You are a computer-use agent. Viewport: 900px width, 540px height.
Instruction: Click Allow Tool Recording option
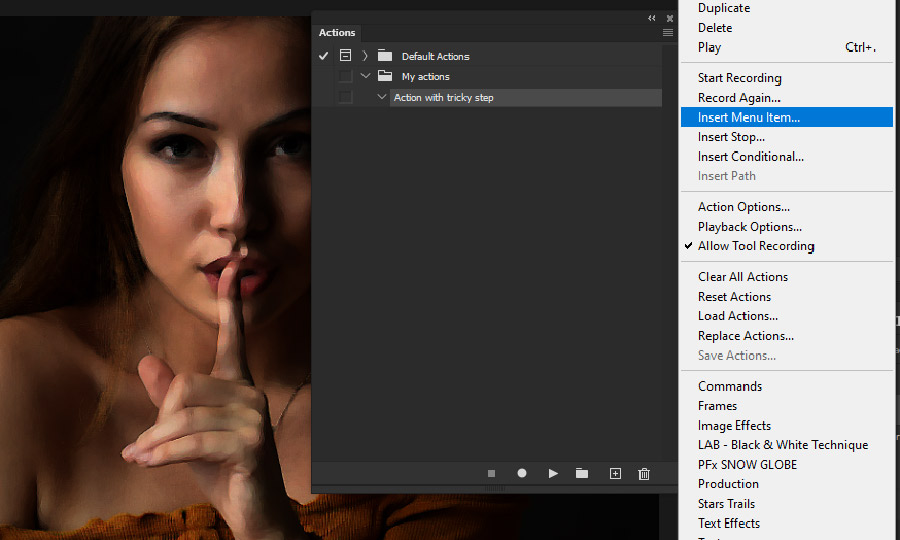pyautogui.click(x=755, y=246)
